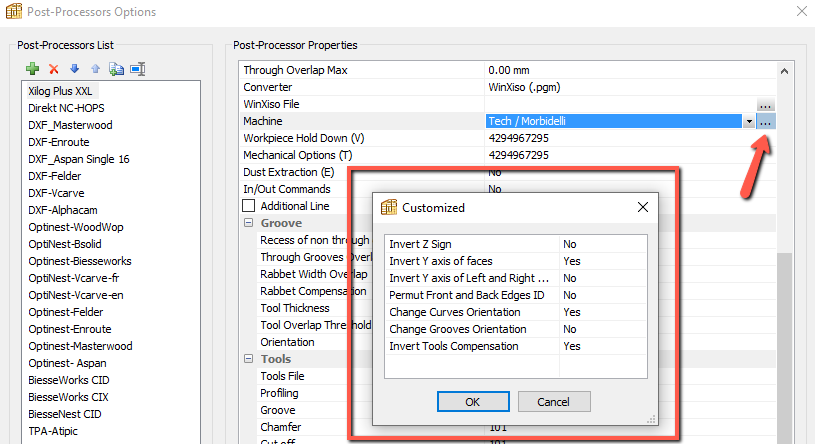Screen dimensions: 815x444
Task: Select Optinest- Aspan post-processor
Action: coord(68,363)
